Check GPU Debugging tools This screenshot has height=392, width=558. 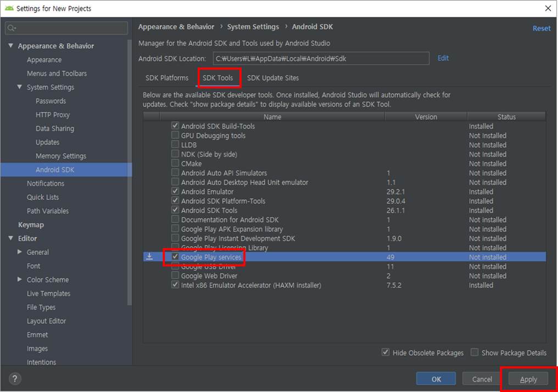click(175, 135)
